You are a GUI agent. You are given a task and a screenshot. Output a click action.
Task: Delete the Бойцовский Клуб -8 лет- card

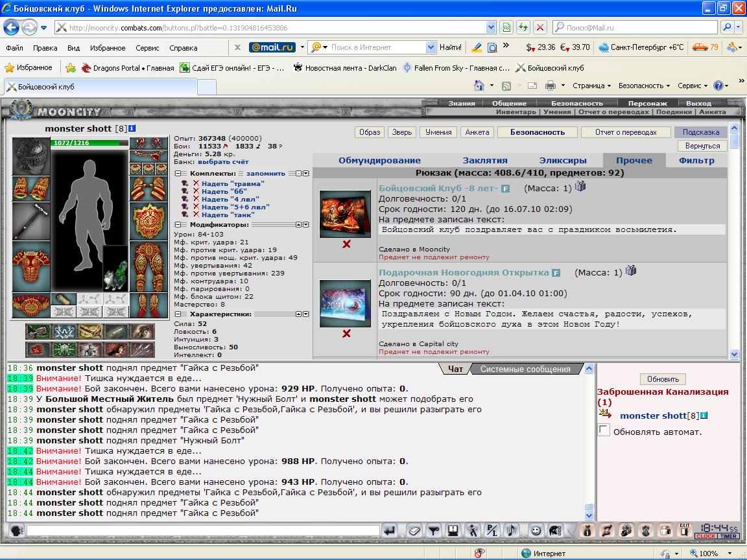pos(346,244)
